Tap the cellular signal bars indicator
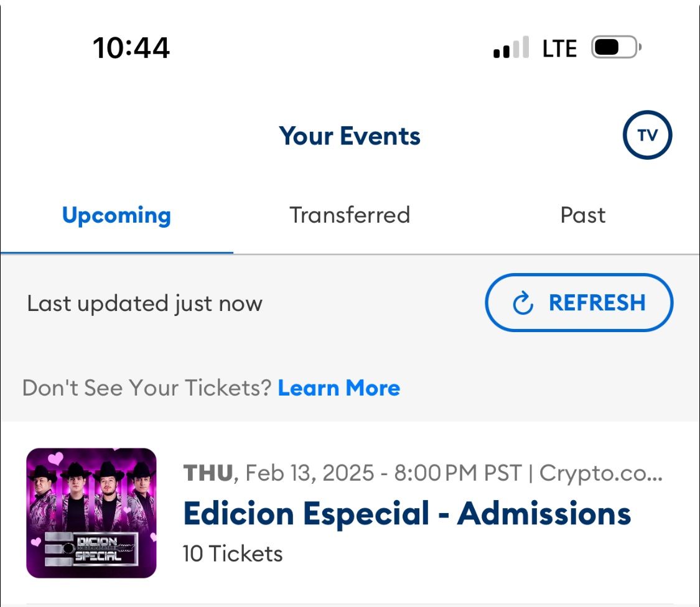Screen dimensions: 700x607 coord(511,48)
